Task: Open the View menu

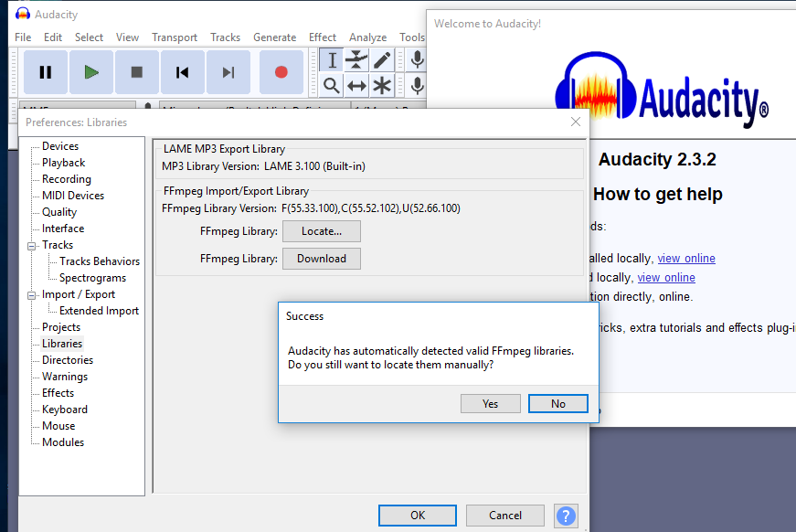Action: (x=127, y=37)
